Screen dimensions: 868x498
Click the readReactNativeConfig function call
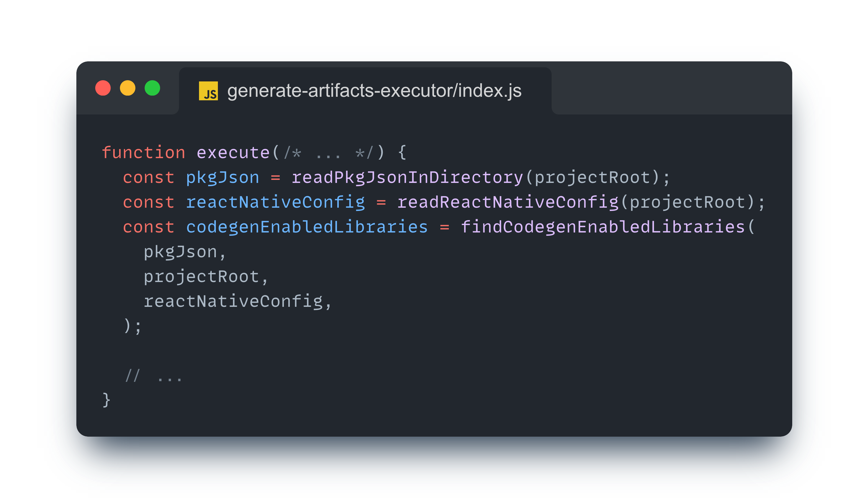pyautogui.click(x=508, y=202)
